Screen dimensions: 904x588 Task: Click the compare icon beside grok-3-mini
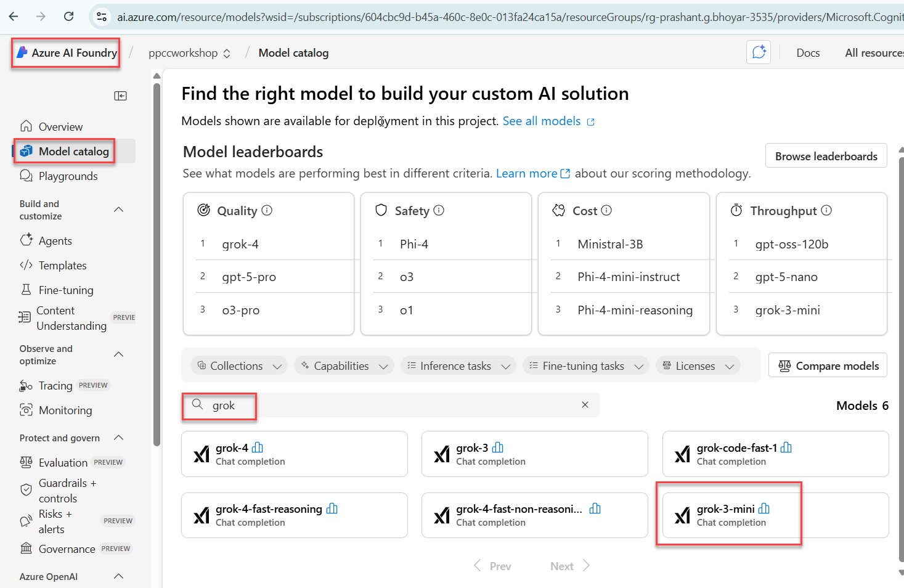click(x=764, y=508)
